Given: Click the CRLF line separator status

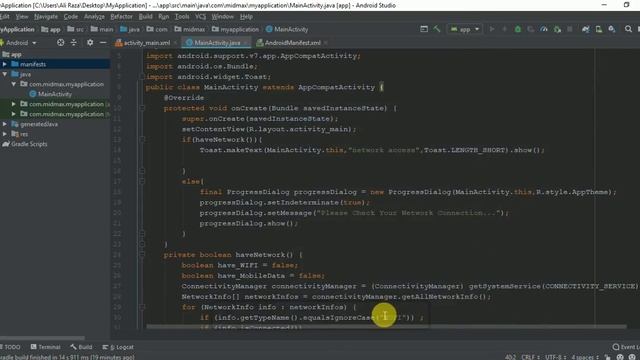Looking at the screenshot, I should pos(530,357).
